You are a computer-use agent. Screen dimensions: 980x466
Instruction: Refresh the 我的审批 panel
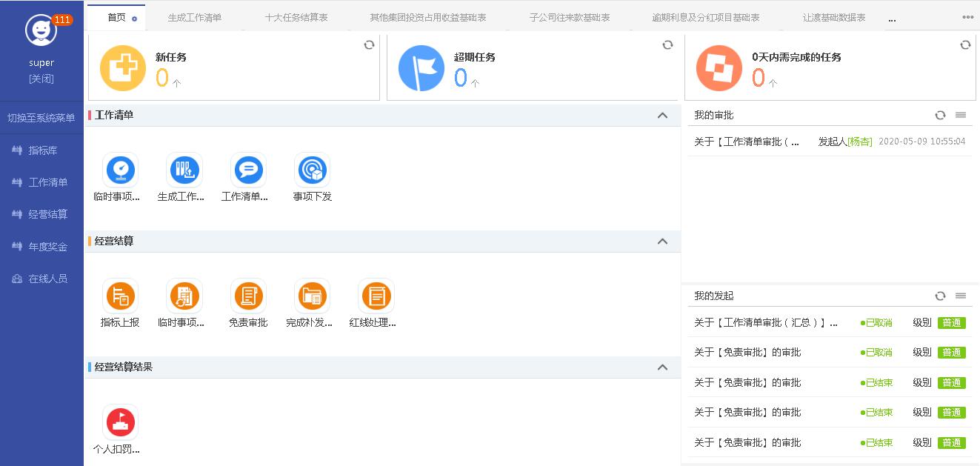(940, 116)
